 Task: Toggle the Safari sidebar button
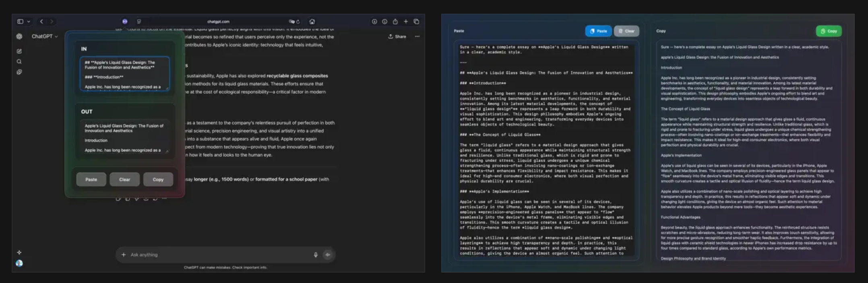pos(20,21)
